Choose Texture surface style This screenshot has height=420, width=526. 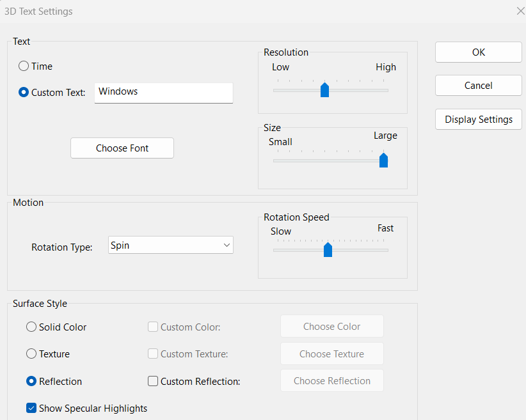pyautogui.click(x=31, y=354)
